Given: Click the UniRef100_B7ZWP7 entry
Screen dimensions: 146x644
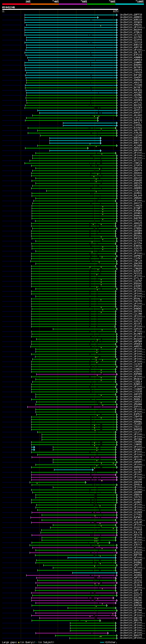Looking at the screenshot, I should (x=131, y=208).
